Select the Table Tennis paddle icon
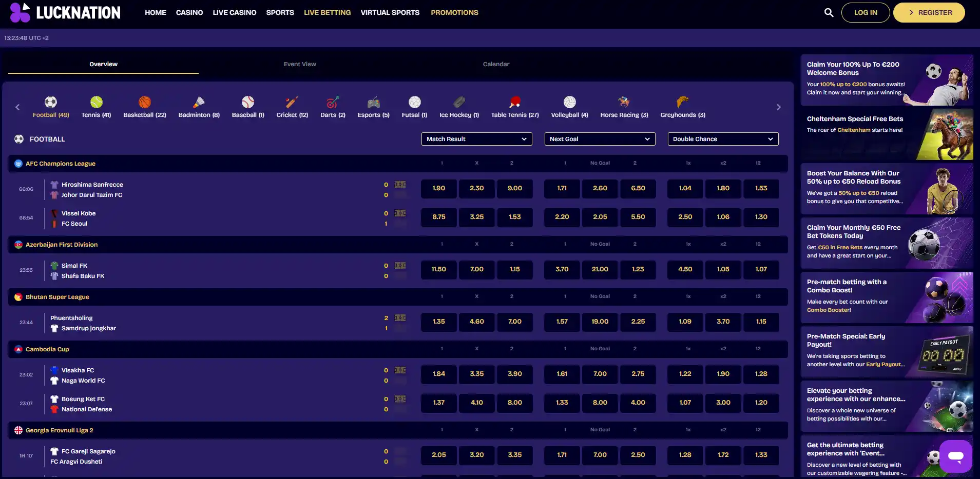The image size is (980, 479). coord(515,102)
